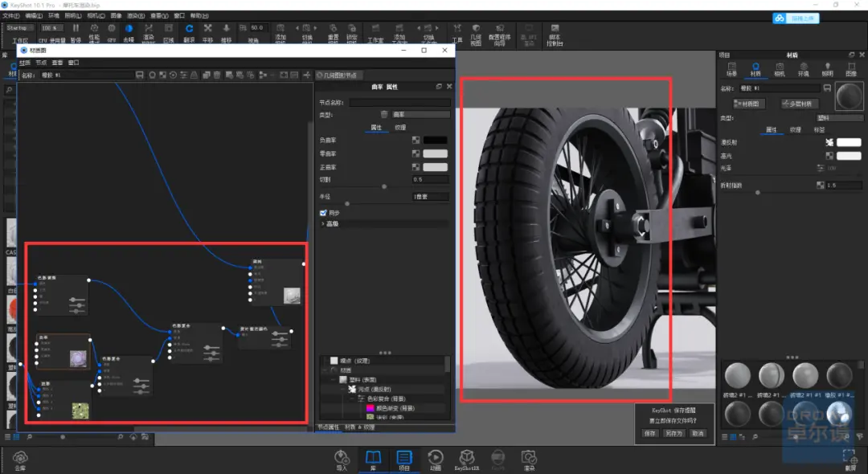Click the material preview ball thumbnail
The height and width of the screenshot is (474, 868).
click(x=850, y=96)
